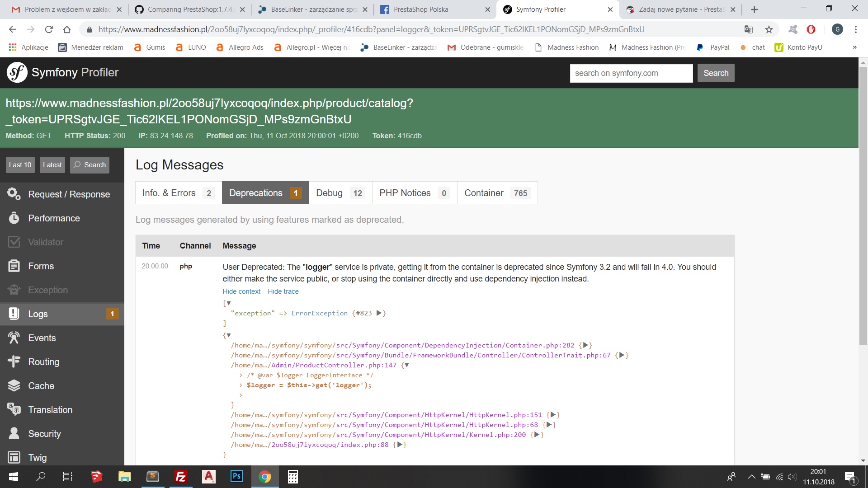The width and height of the screenshot is (868, 488).
Task: Click the Forms clipboard icon in sidebar
Action: point(14,266)
